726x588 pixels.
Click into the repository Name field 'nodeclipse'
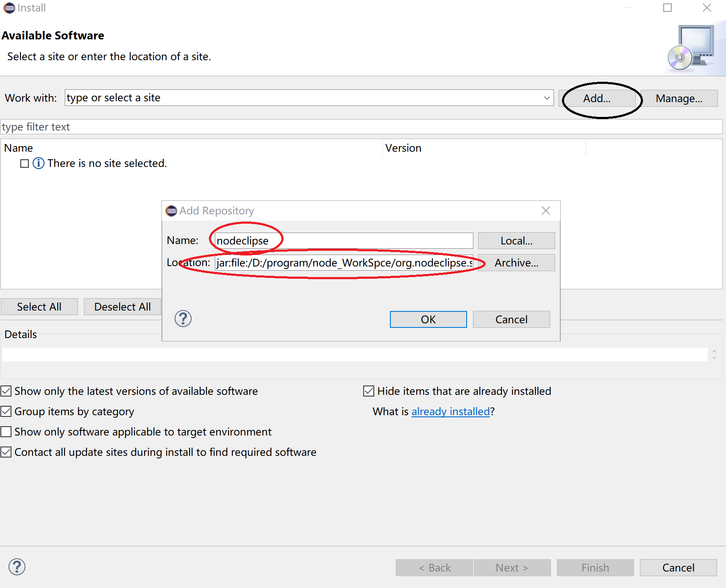(x=344, y=241)
